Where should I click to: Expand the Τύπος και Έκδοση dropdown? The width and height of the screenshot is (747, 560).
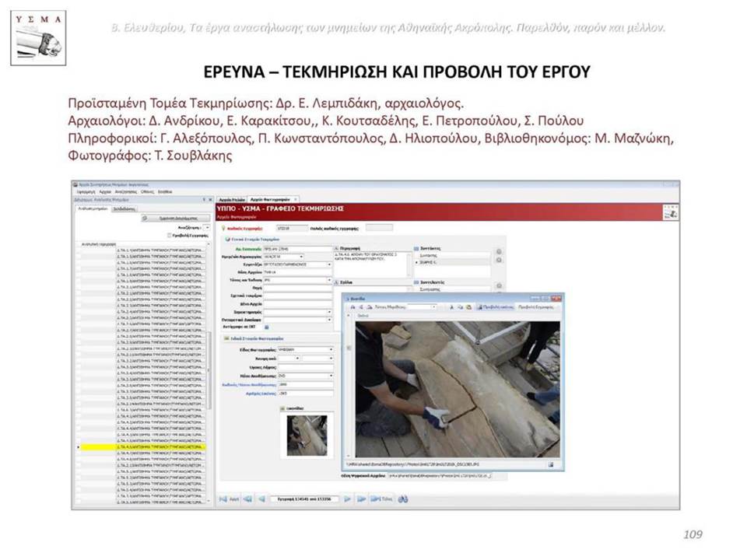(329, 280)
